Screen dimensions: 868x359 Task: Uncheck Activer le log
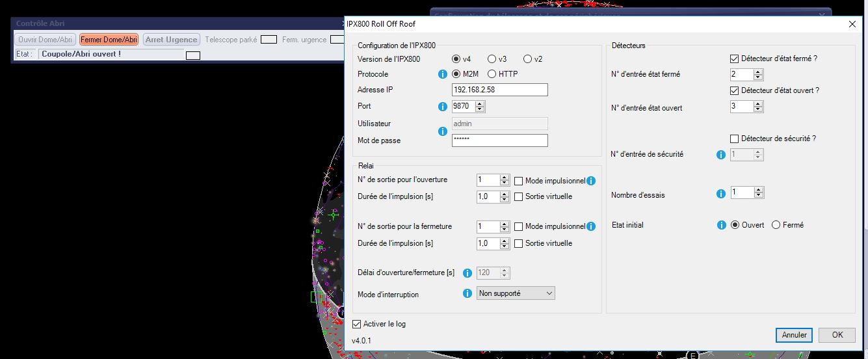[x=356, y=324]
